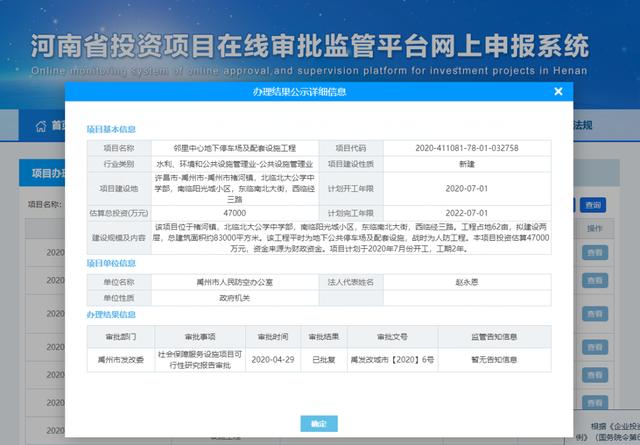Select the 项目建设地 address text
Viewport: 640px width, 445px height.
[235, 189]
